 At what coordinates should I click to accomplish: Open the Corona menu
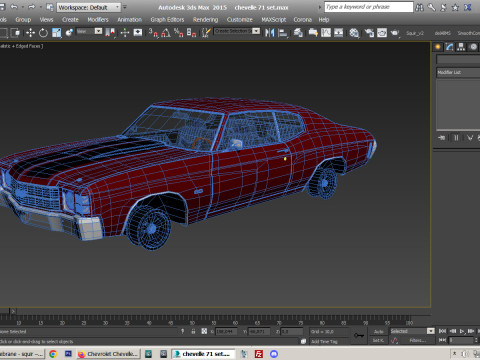(x=303, y=20)
